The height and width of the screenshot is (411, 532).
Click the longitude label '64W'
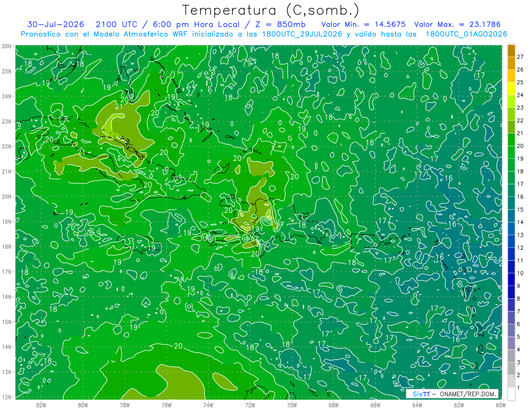[417, 404]
